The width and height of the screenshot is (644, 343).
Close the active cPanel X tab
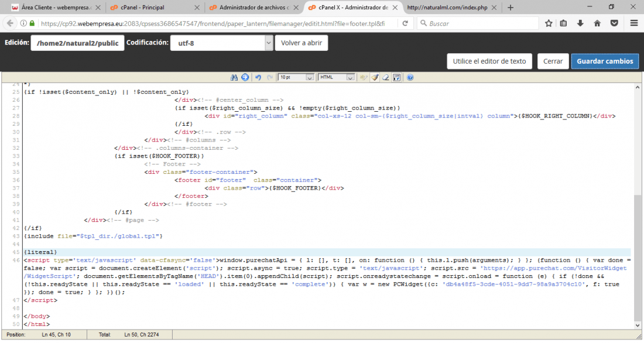coord(395,8)
